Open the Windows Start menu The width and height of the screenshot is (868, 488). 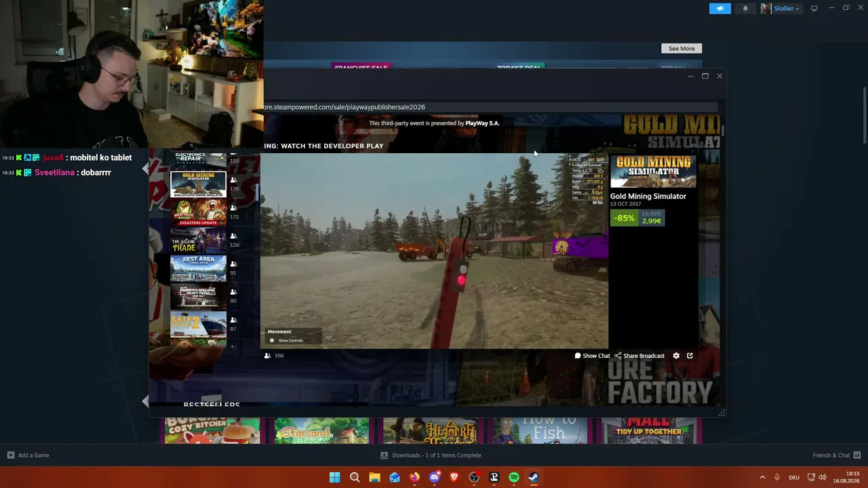334,478
